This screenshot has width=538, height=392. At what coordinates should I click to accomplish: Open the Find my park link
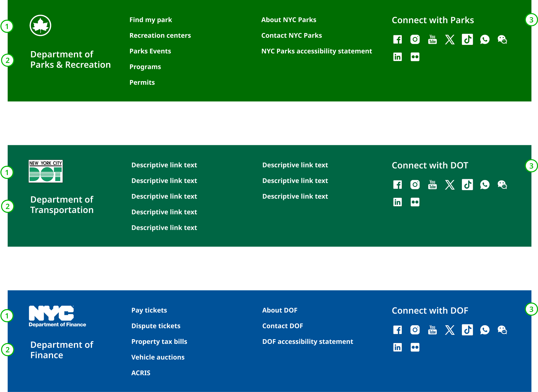pyautogui.click(x=151, y=20)
